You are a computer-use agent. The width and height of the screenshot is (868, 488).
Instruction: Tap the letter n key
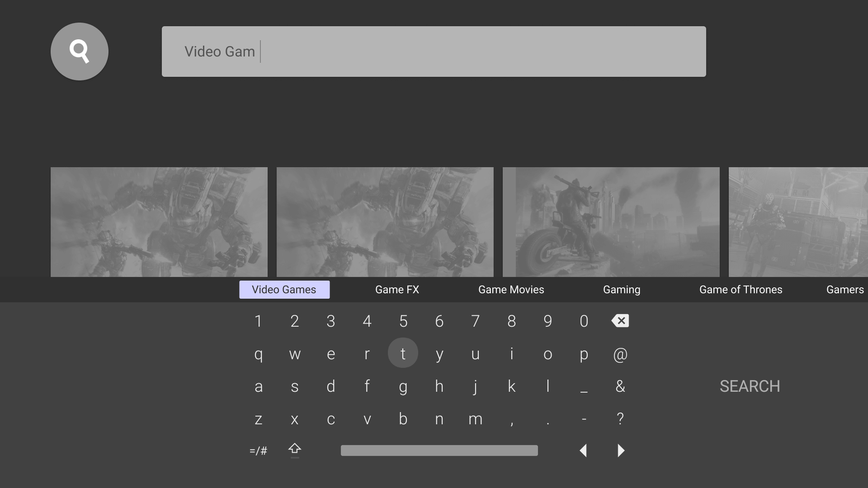[x=439, y=419]
